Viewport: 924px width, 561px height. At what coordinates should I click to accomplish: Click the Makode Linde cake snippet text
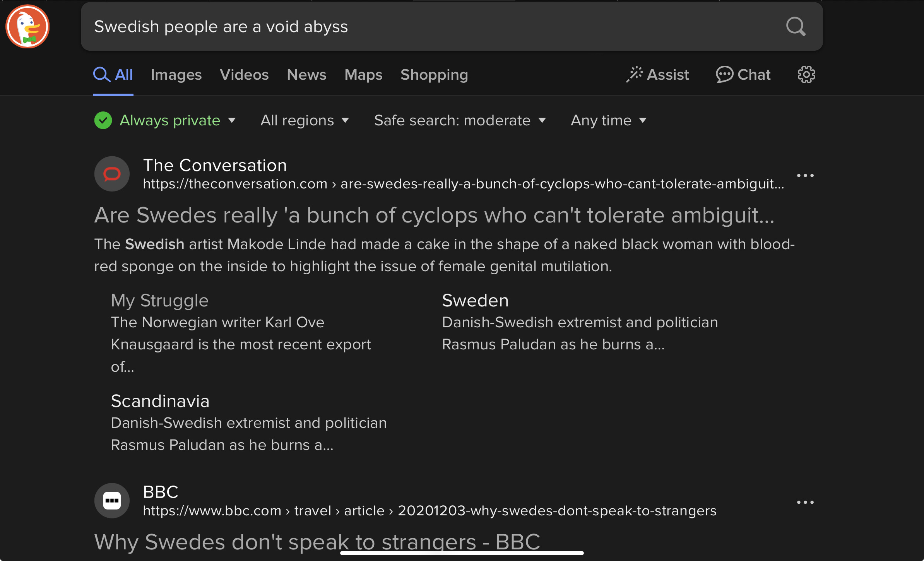pyautogui.click(x=444, y=255)
